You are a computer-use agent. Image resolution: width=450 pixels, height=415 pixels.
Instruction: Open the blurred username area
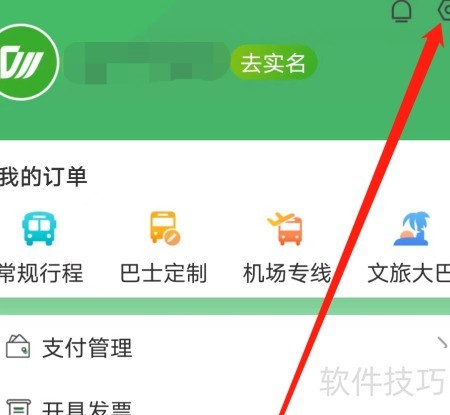tap(147, 63)
